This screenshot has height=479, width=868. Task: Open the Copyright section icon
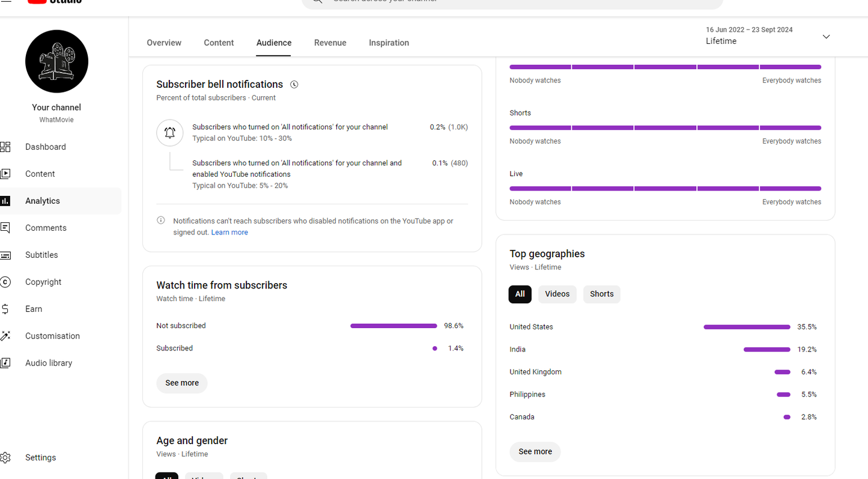click(5, 282)
